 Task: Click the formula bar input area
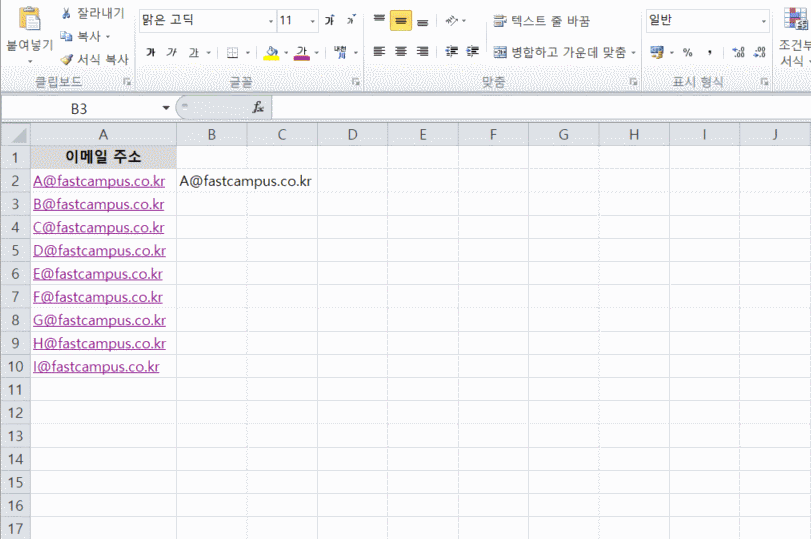click(540, 108)
